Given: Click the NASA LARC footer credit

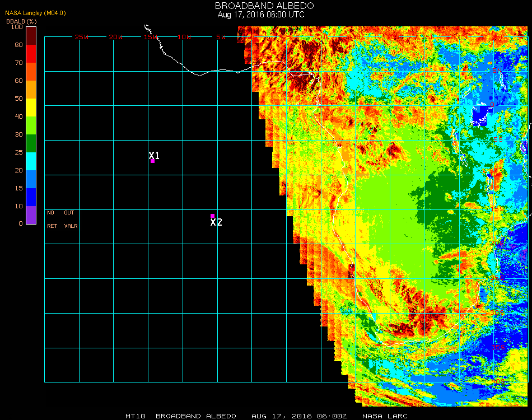Looking at the screenshot, I should 385,416.
